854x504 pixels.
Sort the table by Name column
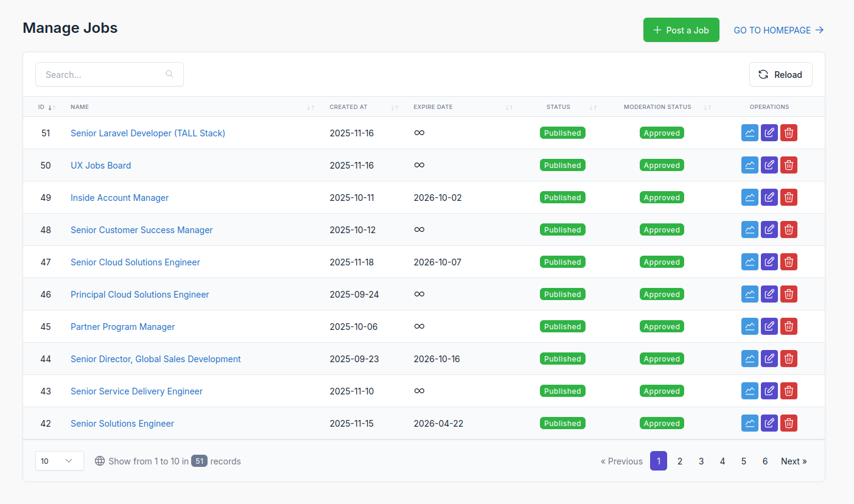point(311,107)
